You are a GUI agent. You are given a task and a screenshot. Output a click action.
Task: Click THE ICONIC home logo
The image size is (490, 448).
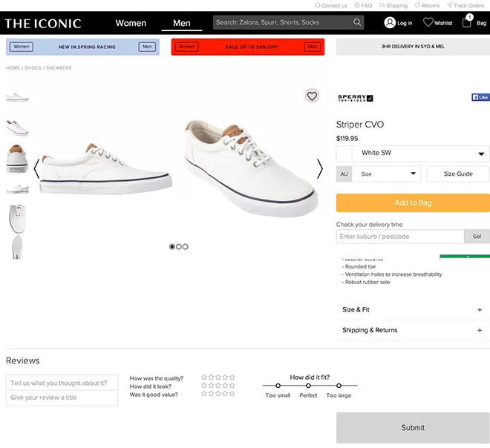point(43,24)
